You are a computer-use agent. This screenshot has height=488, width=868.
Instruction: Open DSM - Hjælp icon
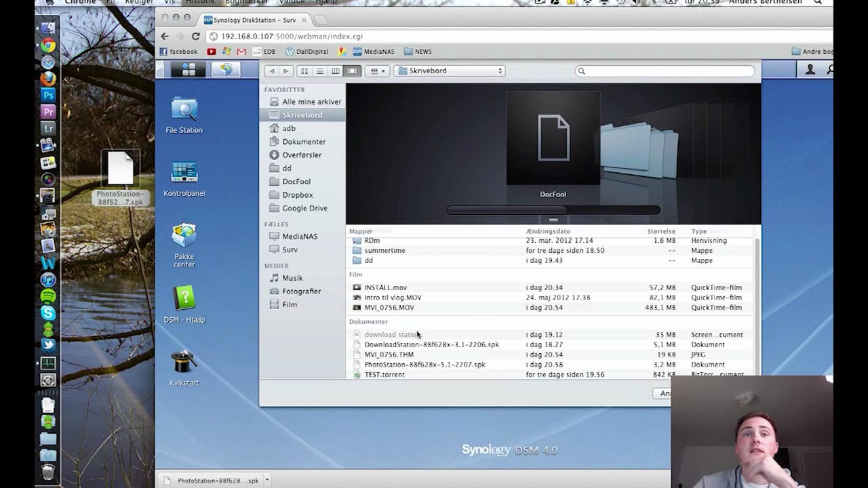184,304
